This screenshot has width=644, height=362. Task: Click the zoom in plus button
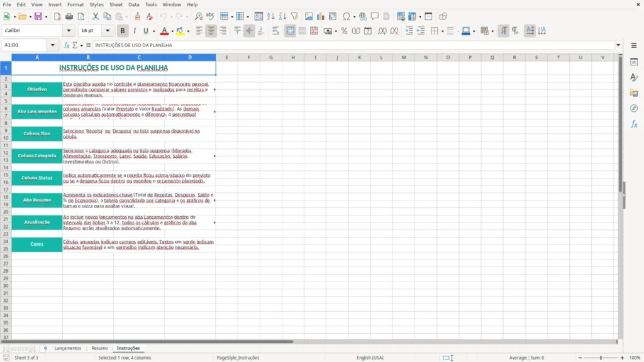622,358
